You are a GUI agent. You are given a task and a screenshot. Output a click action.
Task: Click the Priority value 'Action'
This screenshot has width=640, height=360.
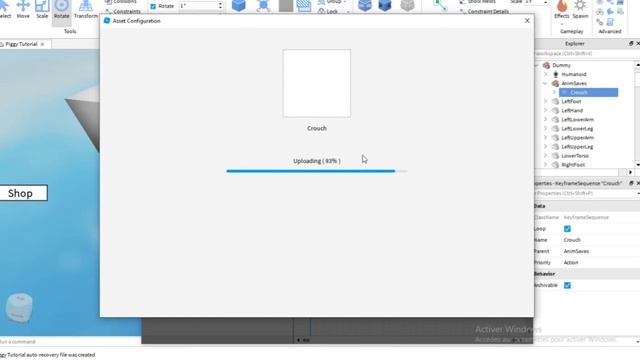tap(571, 262)
